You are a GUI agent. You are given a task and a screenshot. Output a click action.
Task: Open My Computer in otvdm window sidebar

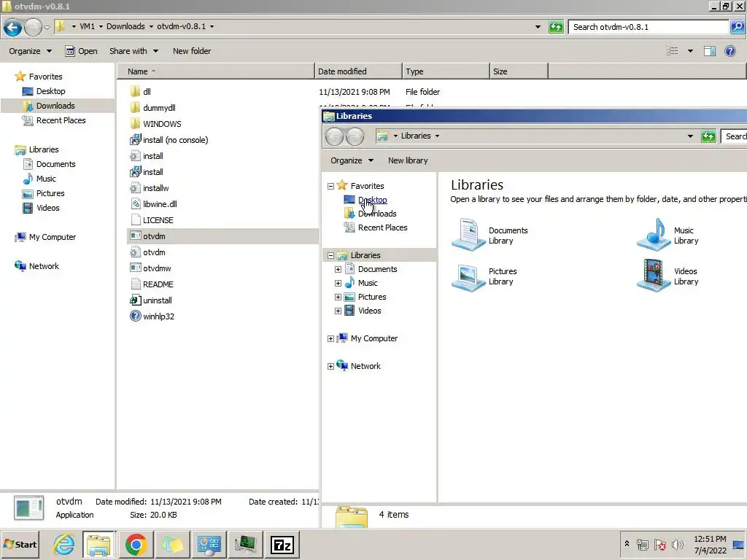pyautogui.click(x=45, y=237)
